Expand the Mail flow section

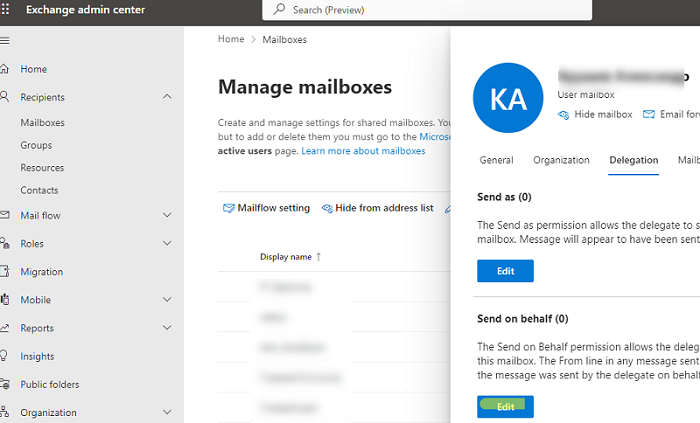point(167,215)
